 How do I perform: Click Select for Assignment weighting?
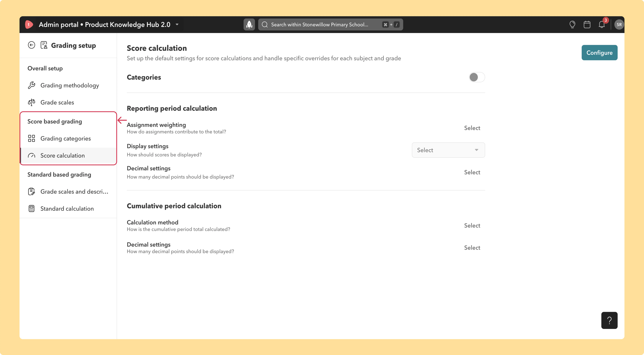472,128
